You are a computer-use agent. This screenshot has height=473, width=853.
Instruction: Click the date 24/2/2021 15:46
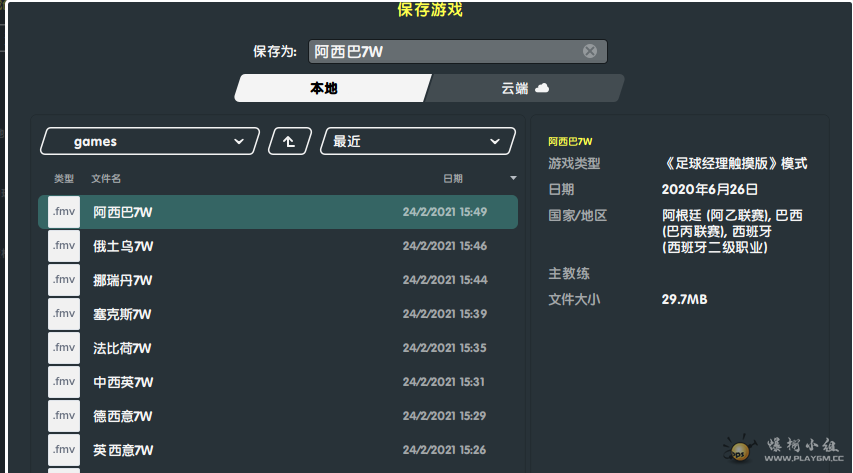[x=445, y=246]
